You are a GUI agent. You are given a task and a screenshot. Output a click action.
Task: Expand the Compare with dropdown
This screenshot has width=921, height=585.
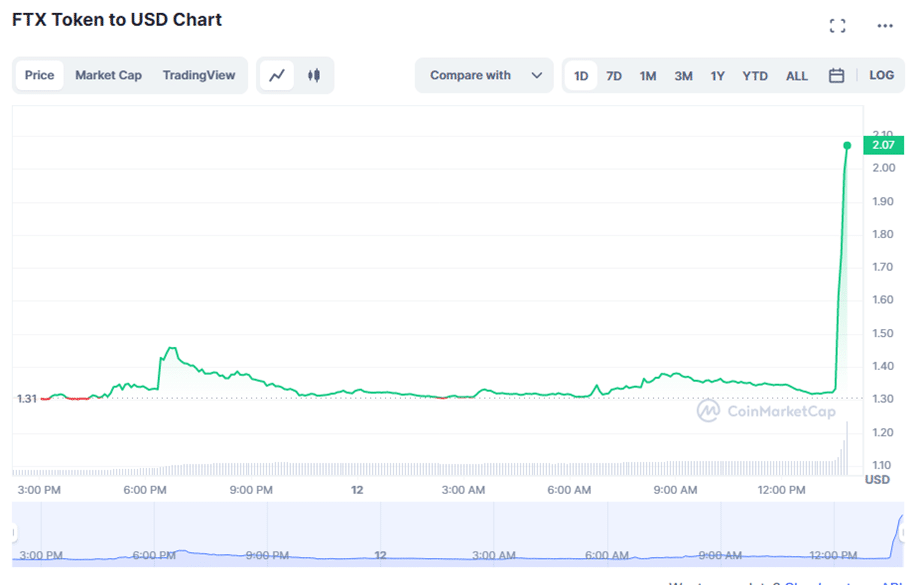point(485,75)
